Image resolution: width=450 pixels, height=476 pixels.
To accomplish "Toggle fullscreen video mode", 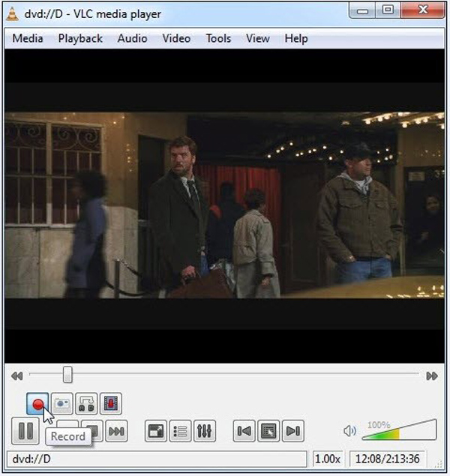I will (x=156, y=431).
